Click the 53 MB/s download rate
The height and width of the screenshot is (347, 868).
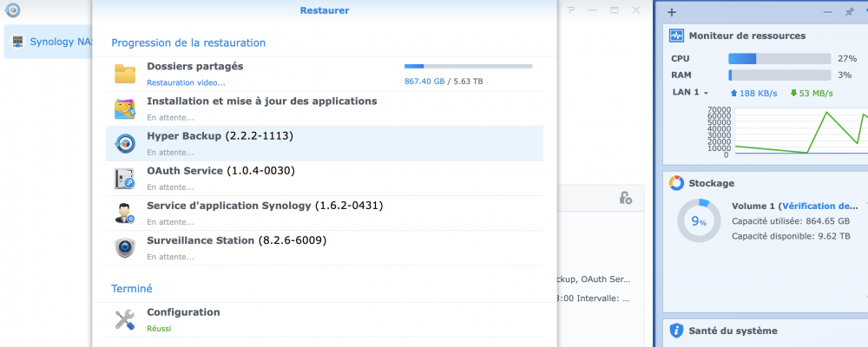(812, 93)
